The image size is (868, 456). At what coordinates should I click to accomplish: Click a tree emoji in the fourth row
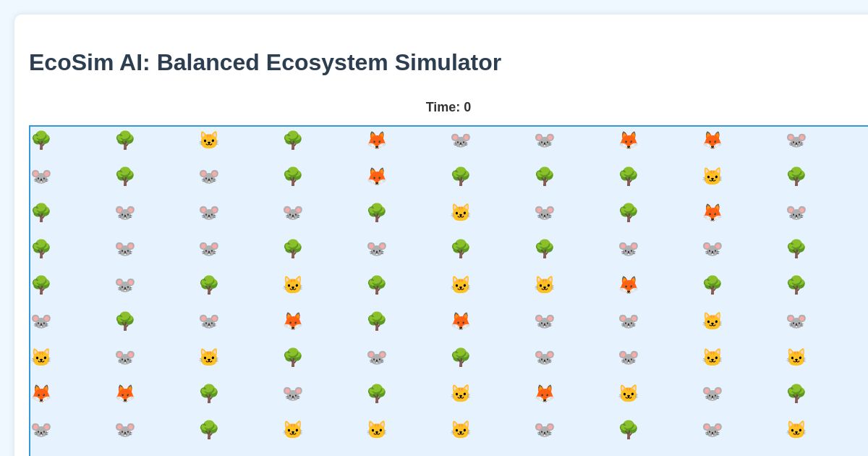293,248
